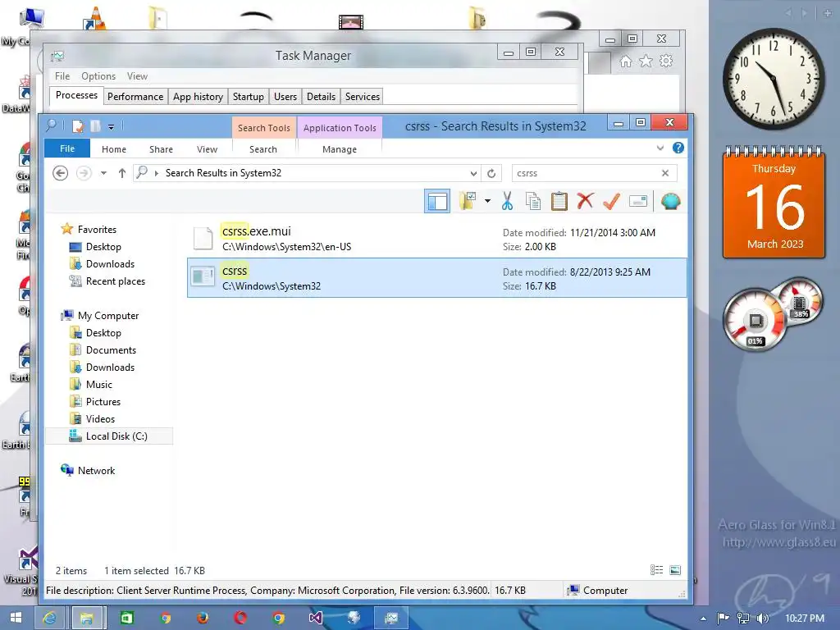The image size is (840, 630).
Task: Delete selected file with red X icon
Action: pos(585,202)
